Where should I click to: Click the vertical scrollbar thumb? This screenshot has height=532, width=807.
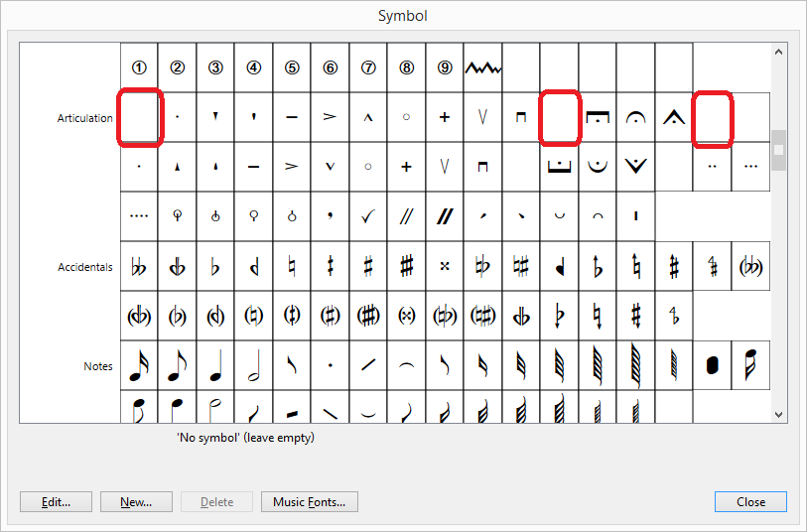coord(779,150)
